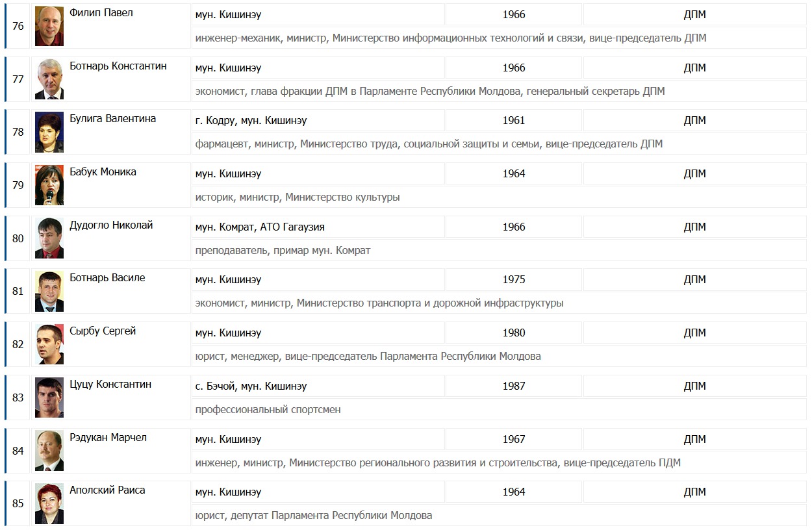
Task: Click the name Дудогло Николай
Action: click(111, 225)
